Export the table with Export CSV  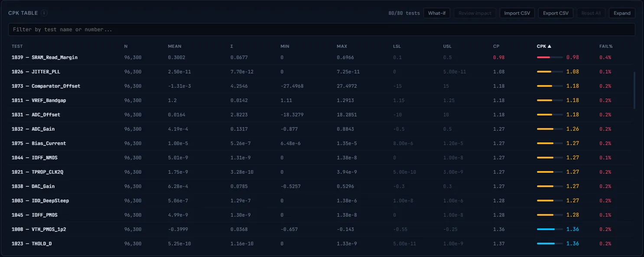(556, 13)
